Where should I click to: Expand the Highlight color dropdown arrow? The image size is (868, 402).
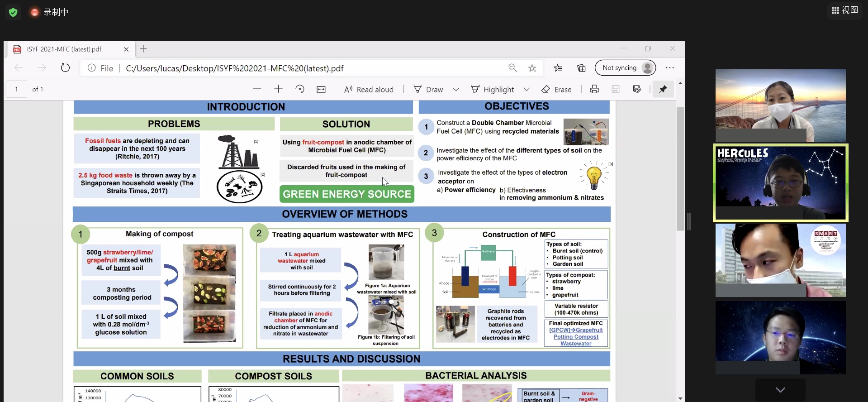[x=526, y=89]
